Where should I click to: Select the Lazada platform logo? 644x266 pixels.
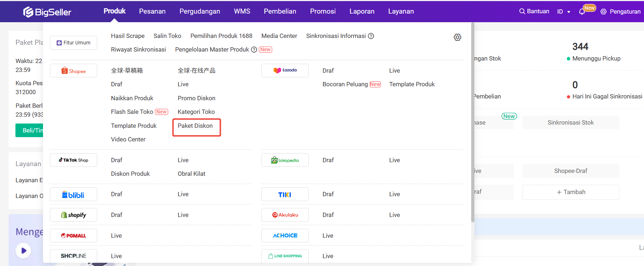coord(285,71)
